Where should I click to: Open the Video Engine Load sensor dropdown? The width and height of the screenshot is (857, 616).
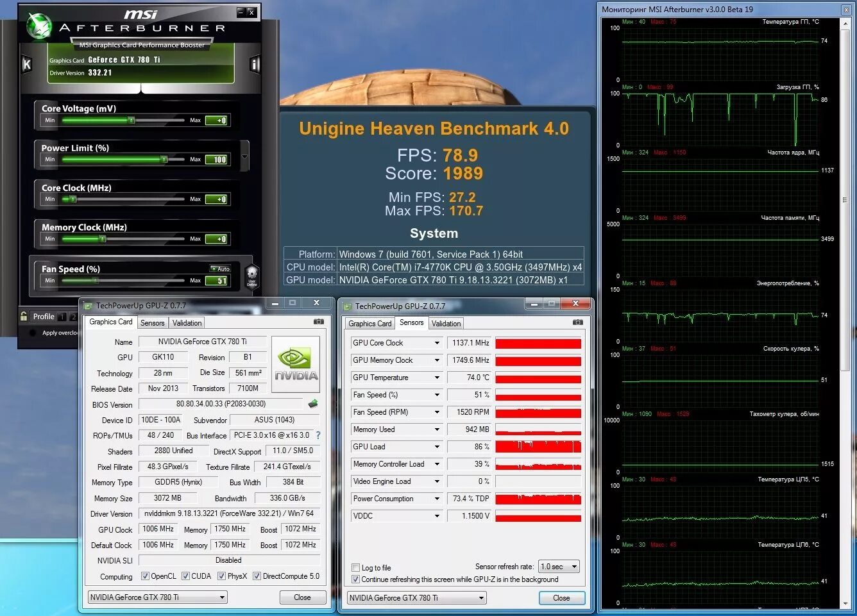(x=437, y=481)
